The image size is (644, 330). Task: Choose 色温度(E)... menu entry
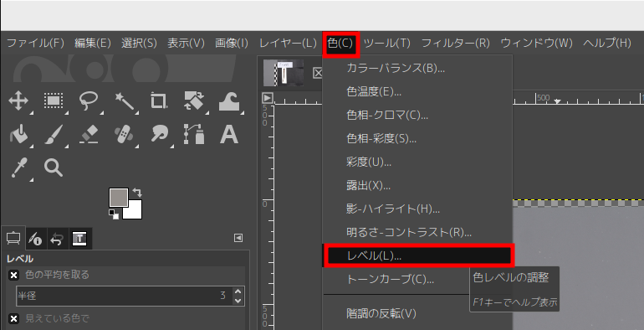click(417, 92)
